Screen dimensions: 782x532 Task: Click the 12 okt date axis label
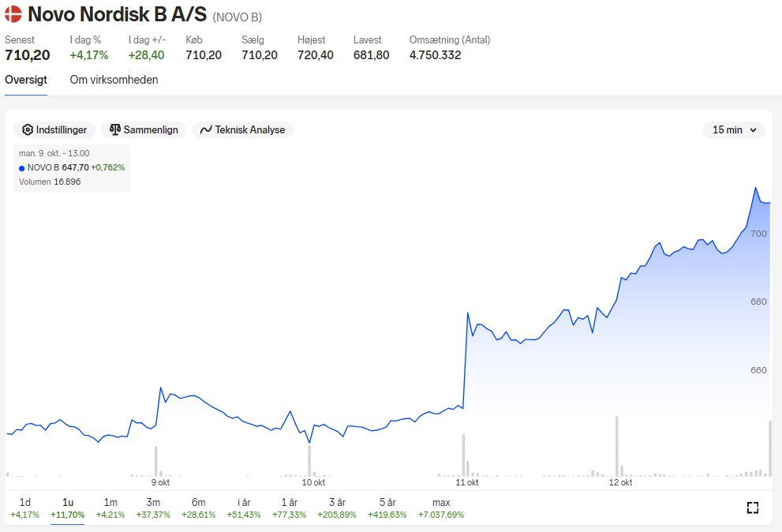click(x=620, y=482)
